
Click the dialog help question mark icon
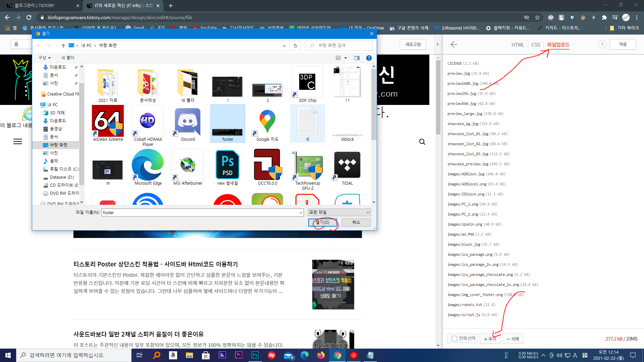click(x=369, y=58)
